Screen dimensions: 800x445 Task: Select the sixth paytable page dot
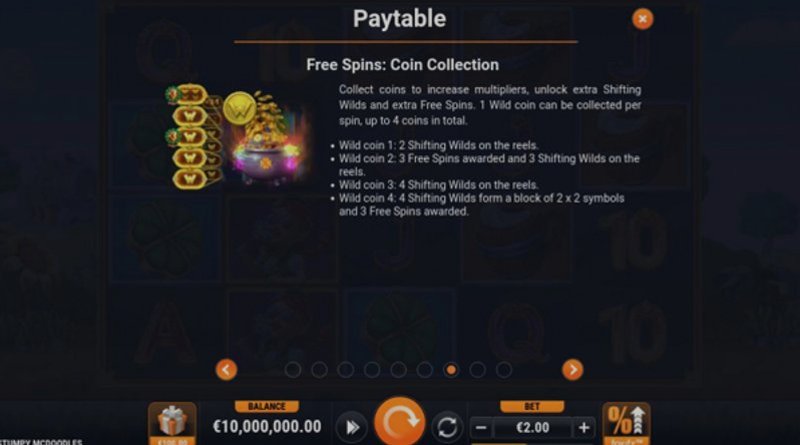[x=424, y=369]
